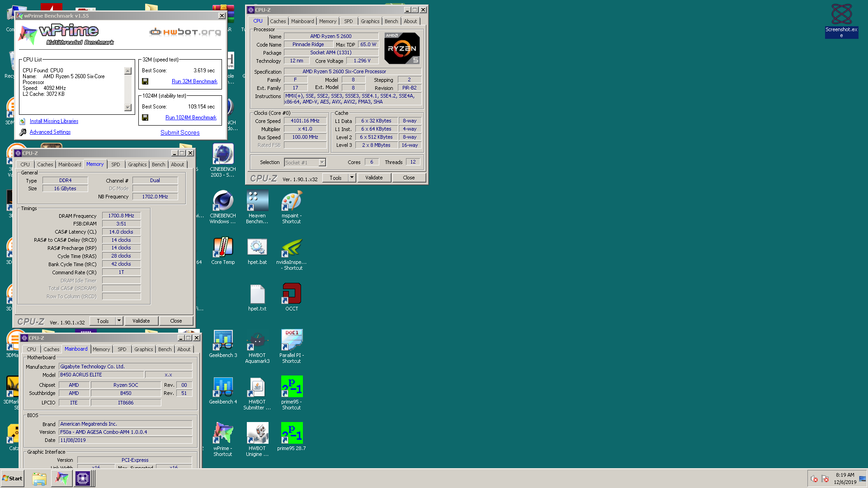Open the Start menu
868x488 pixels.
point(12,479)
